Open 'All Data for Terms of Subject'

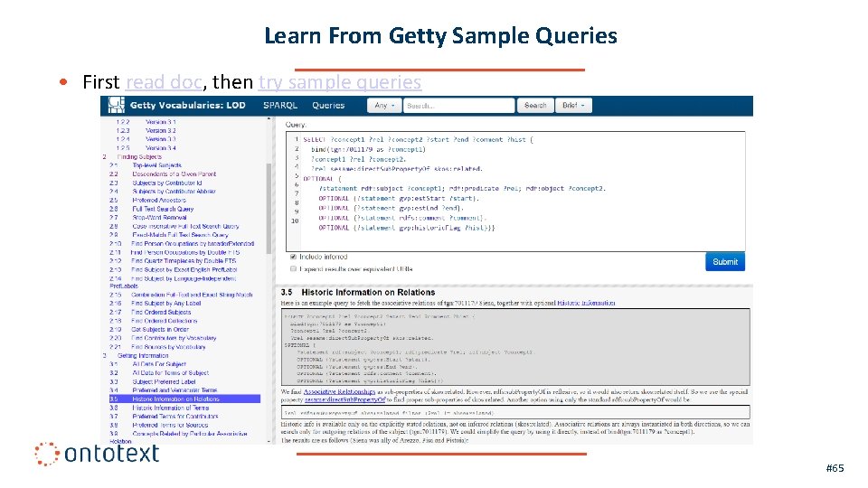(171, 373)
